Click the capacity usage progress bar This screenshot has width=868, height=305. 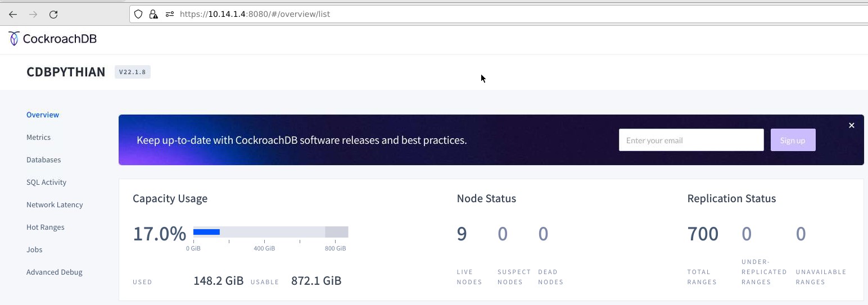(270, 232)
